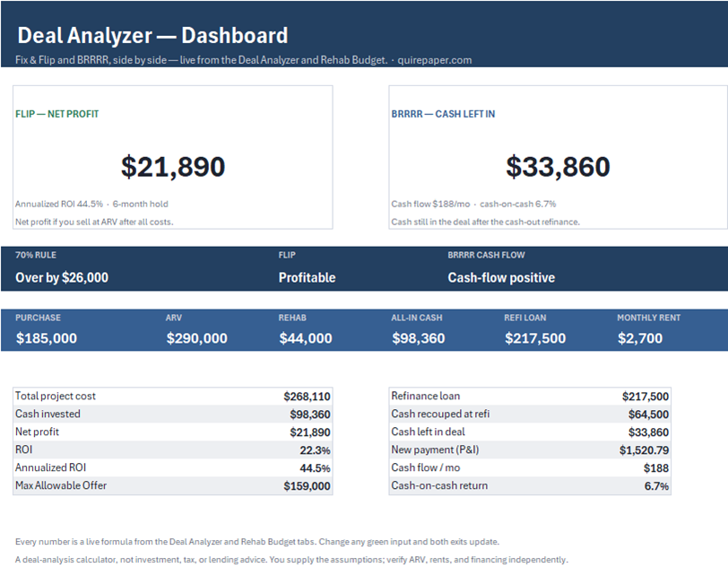The height and width of the screenshot is (585, 728).
Task: Click the ROI value 22.3%
Action: (315, 450)
